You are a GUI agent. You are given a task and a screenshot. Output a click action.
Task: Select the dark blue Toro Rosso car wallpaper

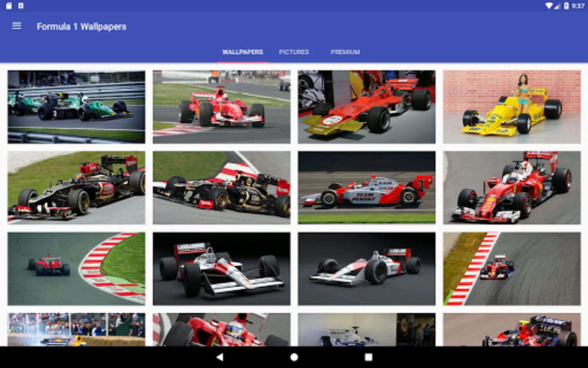point(512,330)
